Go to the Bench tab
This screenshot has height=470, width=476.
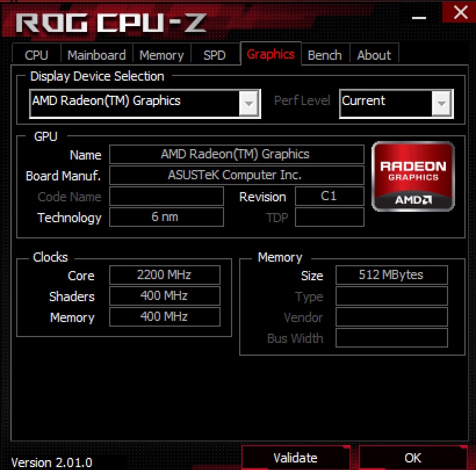[324, 55]
